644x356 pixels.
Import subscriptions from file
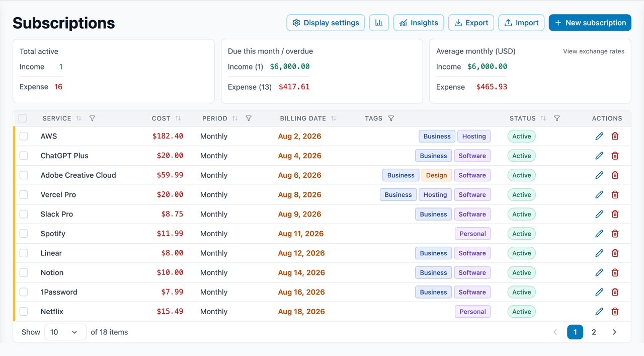[521, 23]
